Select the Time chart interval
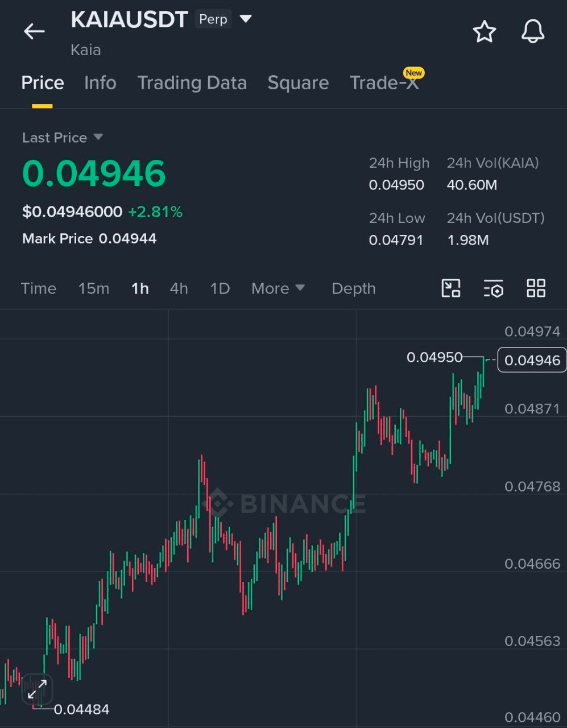This screenshot has width=567, height=728. click(x=39, y=288)
